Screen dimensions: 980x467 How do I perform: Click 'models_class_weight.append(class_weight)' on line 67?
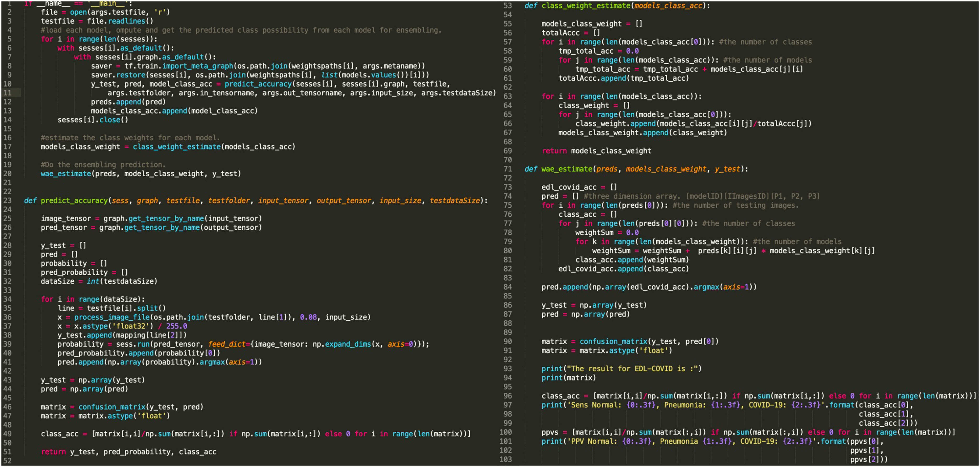click(642, 133)
